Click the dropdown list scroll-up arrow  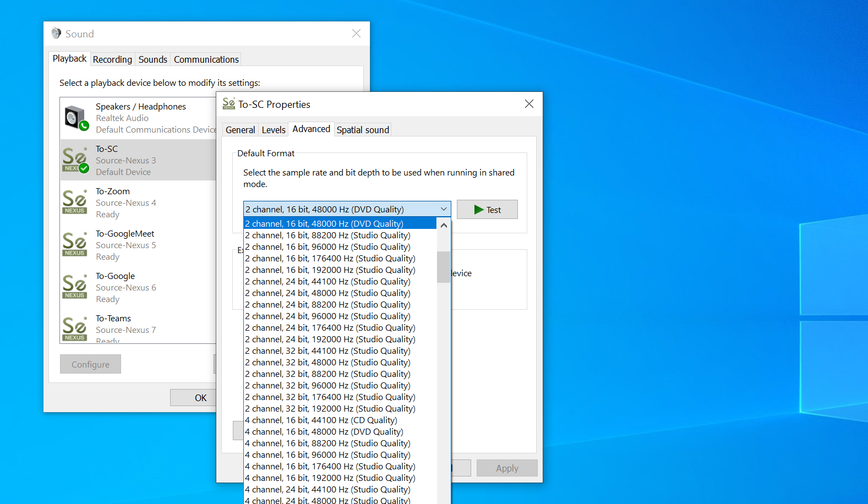(444, 225)
